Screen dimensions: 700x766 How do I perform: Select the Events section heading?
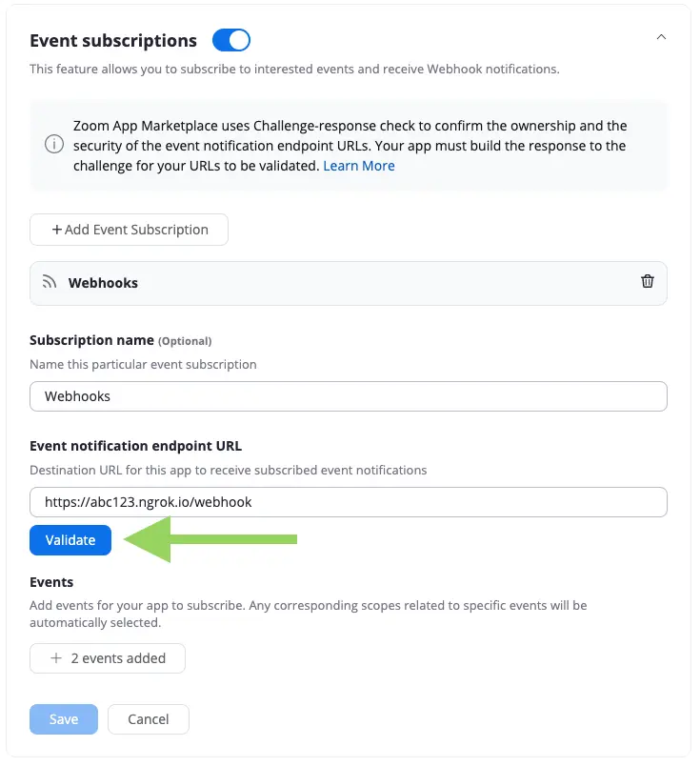[x=51, y=581]
